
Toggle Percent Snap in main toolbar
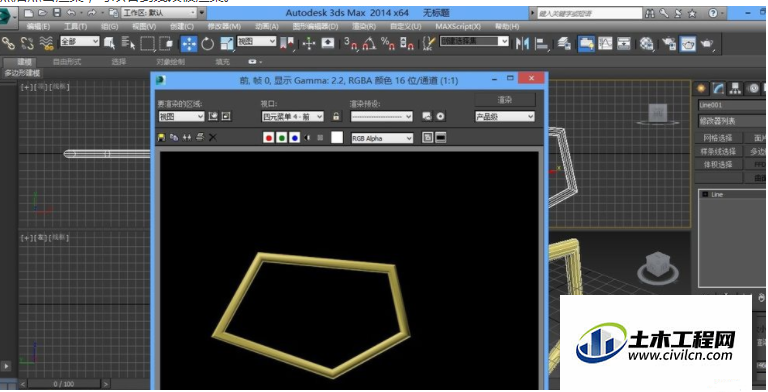point(388,44)
